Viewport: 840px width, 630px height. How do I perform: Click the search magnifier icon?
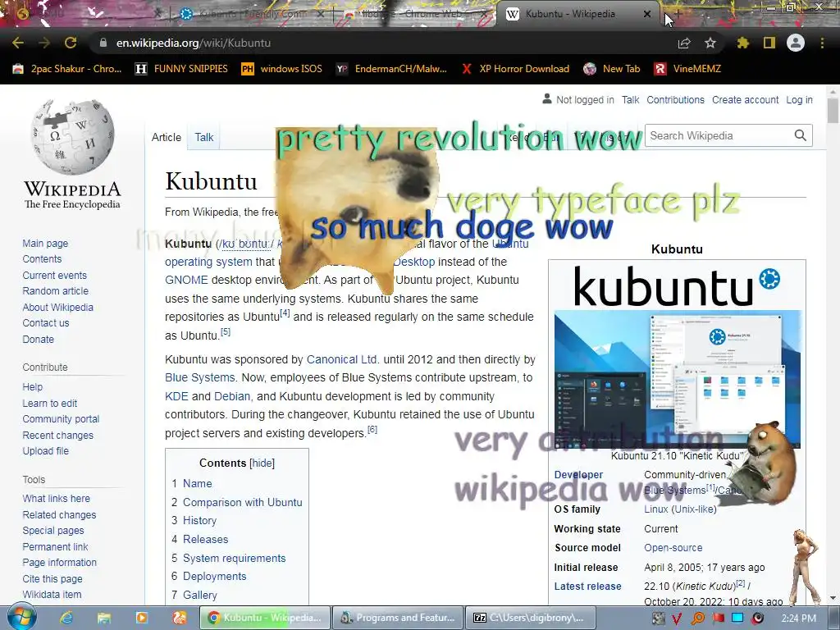[x=801, y=135]
